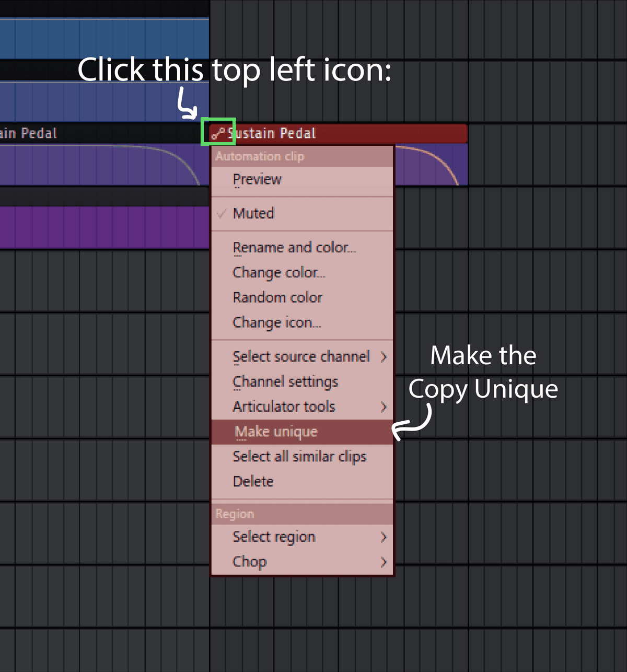This screenshot has width=627, height=672.
Task: Choose Select all similar clips
Action: (x=302, y=456)
